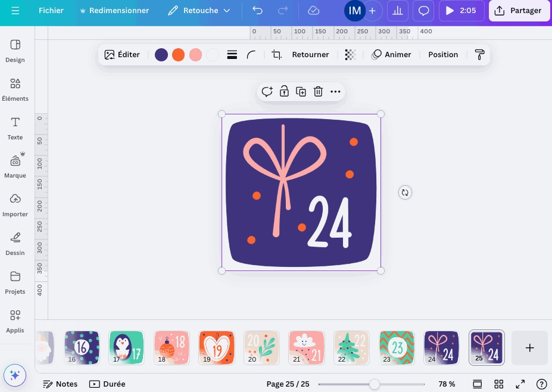The height and width of the screenshot is (392, 552).
Task: Open the Texte tool panel
Action: click(x=15, y=128)
